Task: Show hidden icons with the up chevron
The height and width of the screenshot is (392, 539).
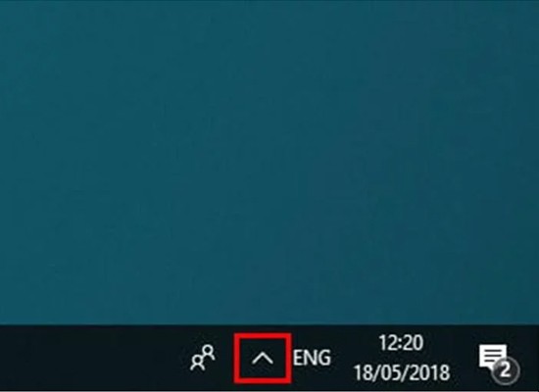Action: coord(263,359)
